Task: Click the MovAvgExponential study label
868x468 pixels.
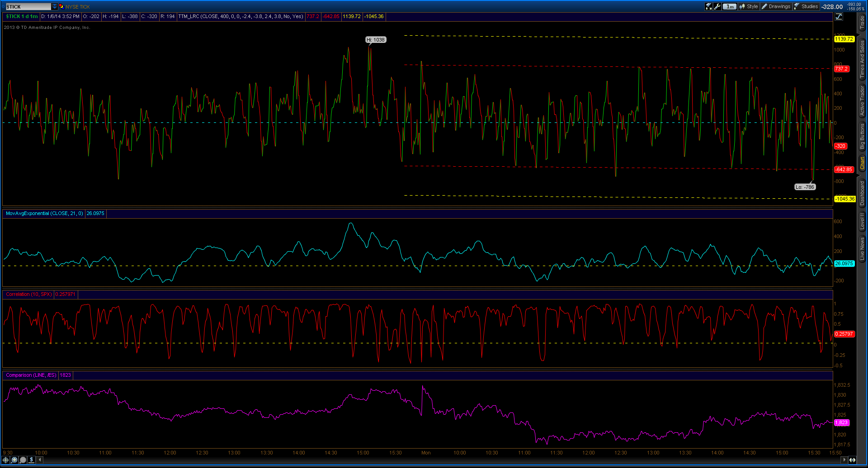Action: [44, 213]
